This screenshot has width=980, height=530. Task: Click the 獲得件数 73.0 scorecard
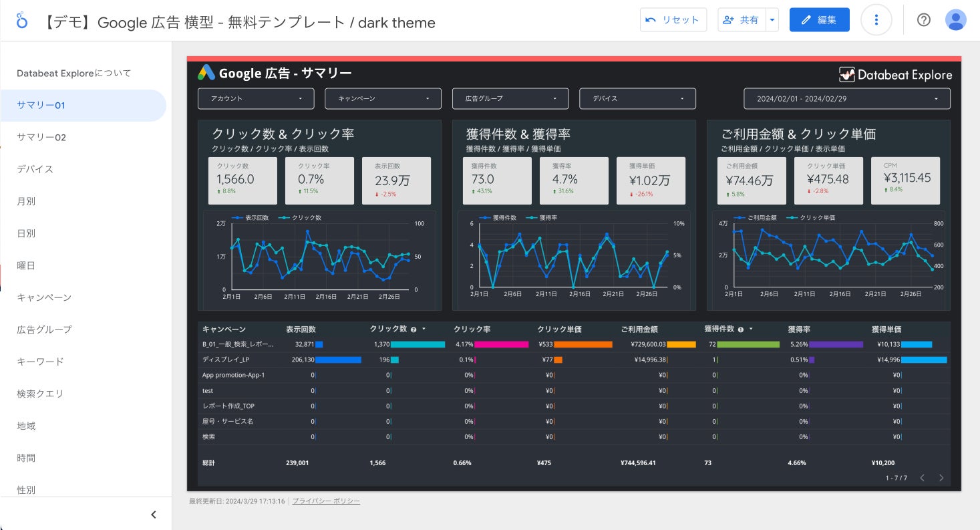tap(497, 180)
